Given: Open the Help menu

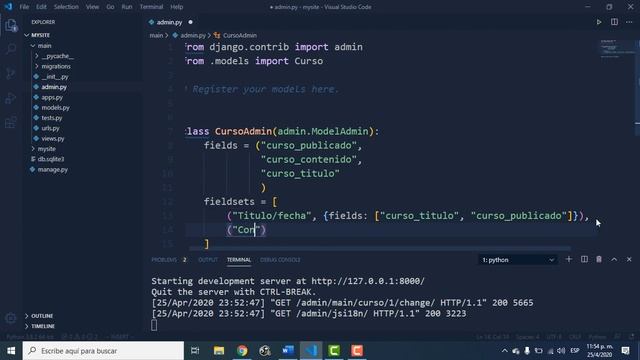Looking at the screenshot, I should click(176, 7).
